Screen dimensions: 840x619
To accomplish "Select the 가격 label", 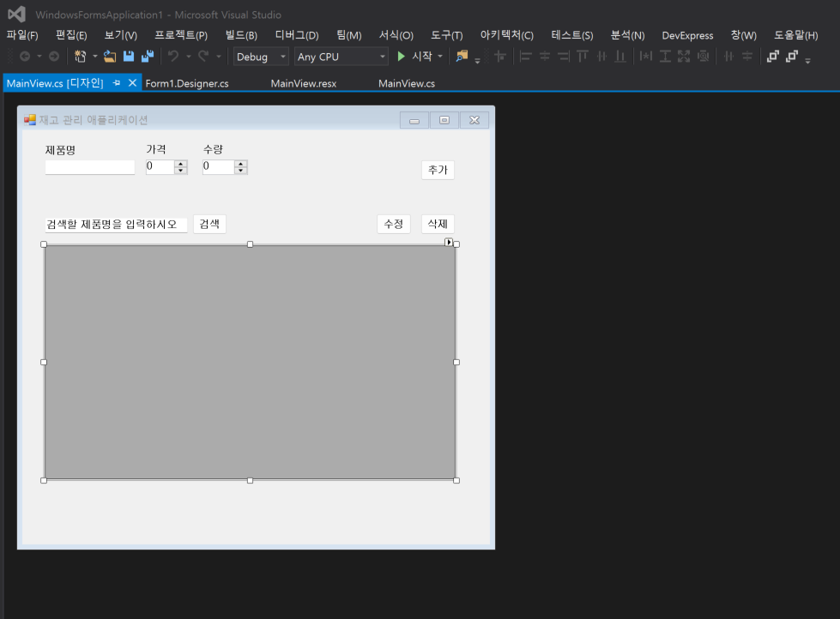I will coord(156,149).
